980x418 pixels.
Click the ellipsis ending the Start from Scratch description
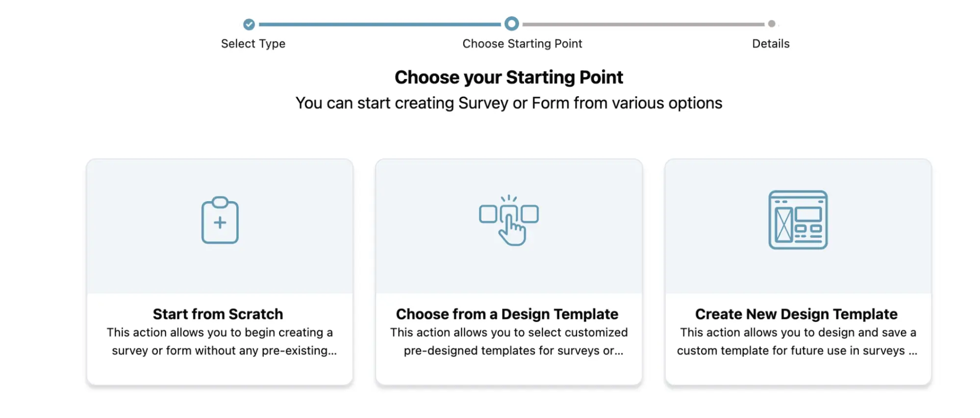pos(332,351)
